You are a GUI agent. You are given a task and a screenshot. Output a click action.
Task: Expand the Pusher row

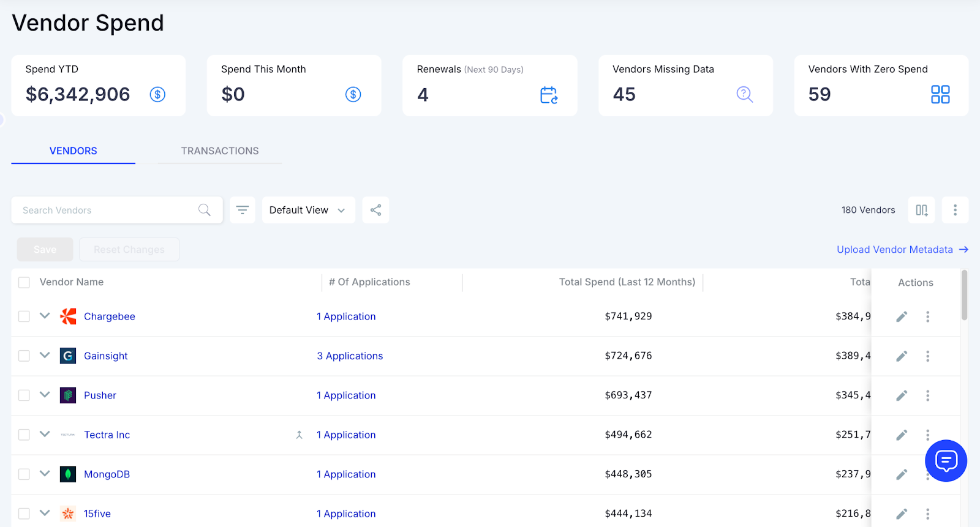pos(45,395)
